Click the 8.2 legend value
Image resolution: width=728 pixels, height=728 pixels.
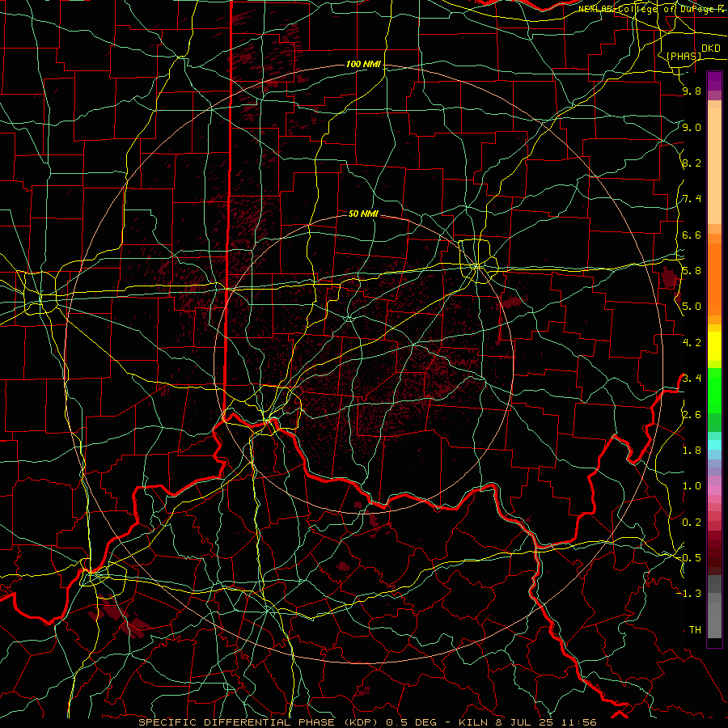(692, 163)
